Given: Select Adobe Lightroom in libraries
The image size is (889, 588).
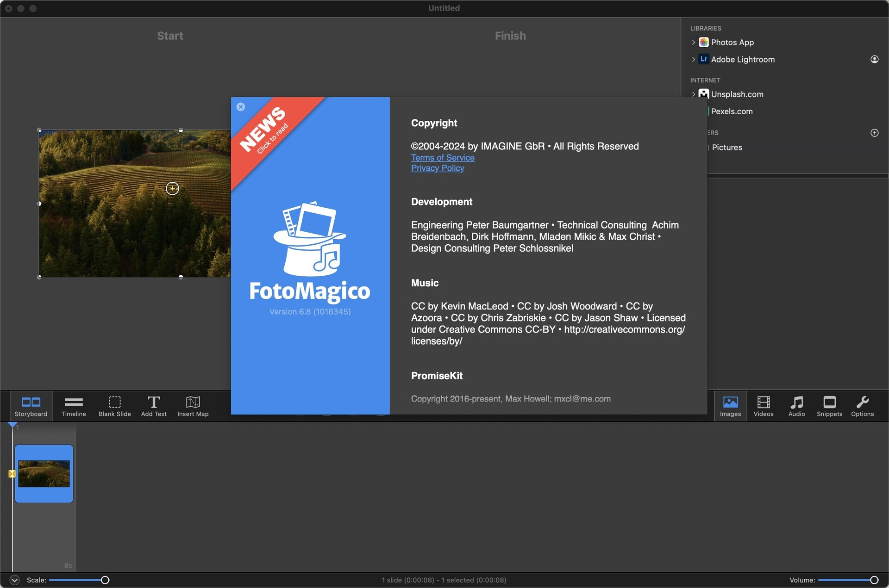Looking at the screenshot, I should 743,59.
